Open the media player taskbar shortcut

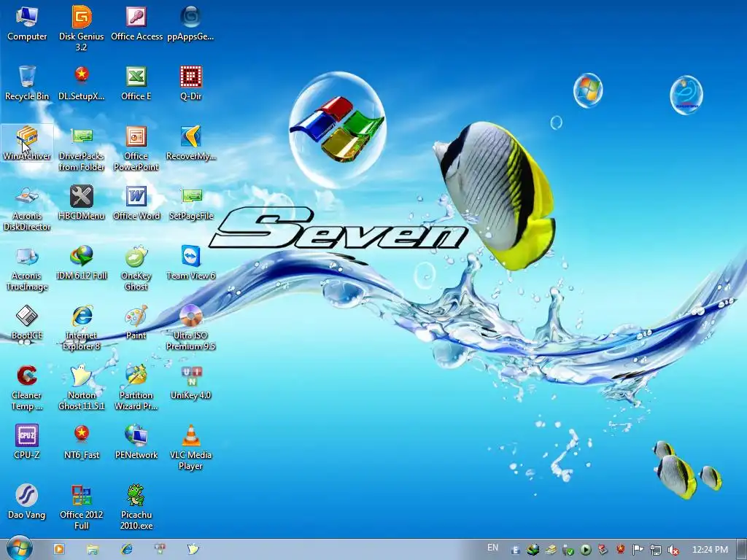(59, 549)
